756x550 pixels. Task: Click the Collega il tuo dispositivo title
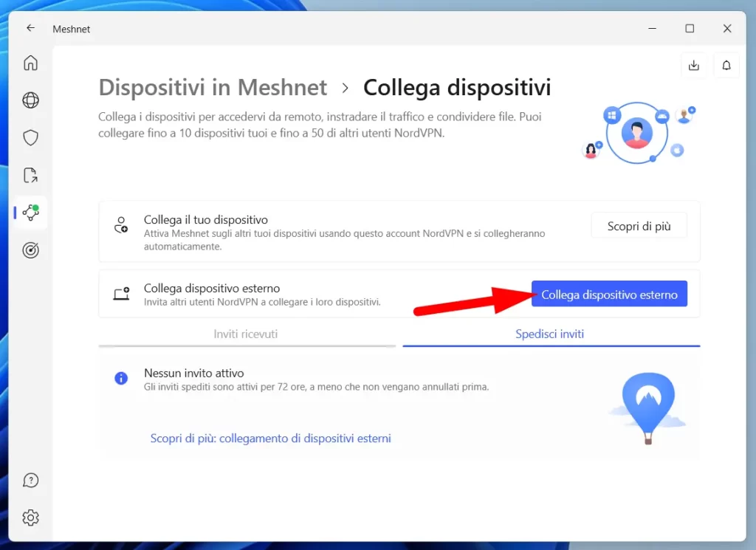(206, 220)
